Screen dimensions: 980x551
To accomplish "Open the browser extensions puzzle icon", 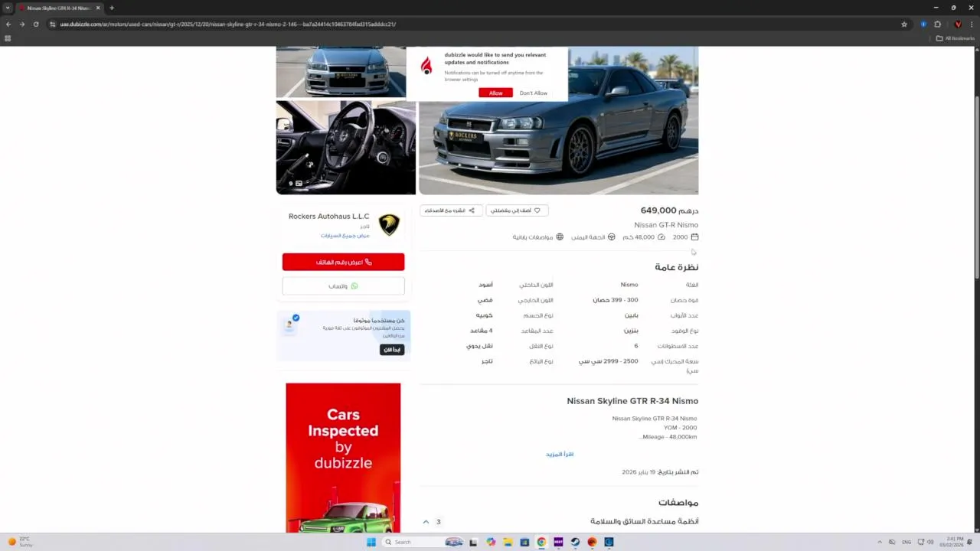I will 937,24.
